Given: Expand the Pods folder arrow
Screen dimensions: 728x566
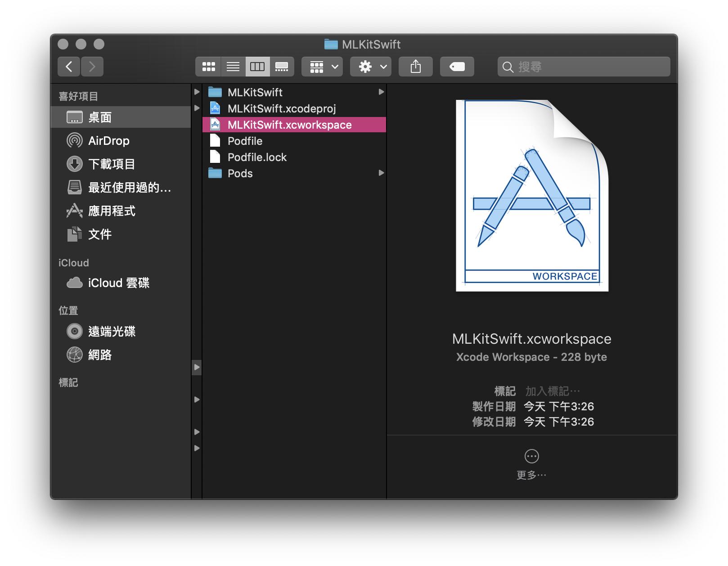Looking at the screenshot, I should [381, 173].
